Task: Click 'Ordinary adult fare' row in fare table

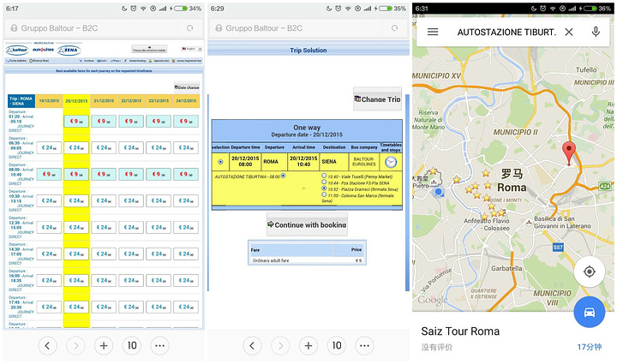Action: point(307,260)
